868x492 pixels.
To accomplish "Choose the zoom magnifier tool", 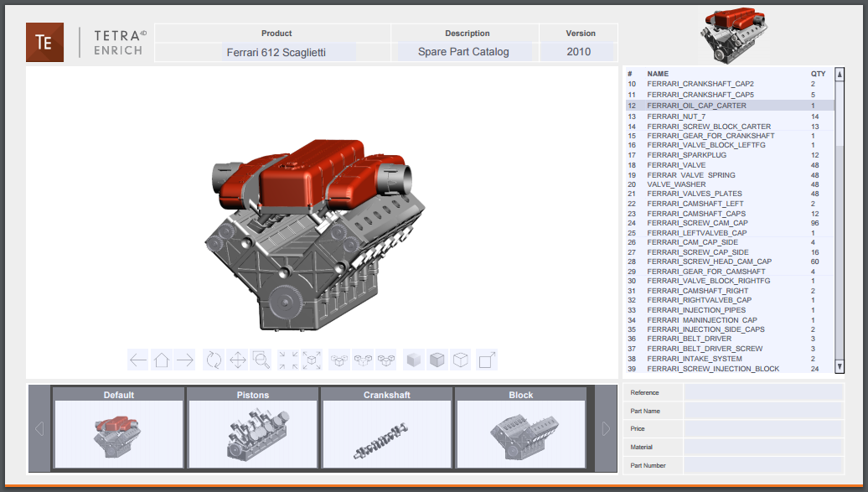I will (x=261, y=360).
